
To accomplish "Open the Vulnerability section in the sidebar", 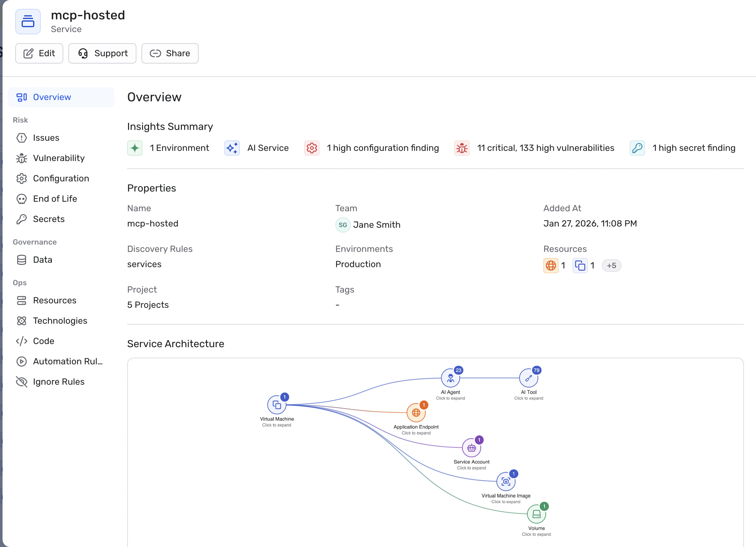I will click(59, 158).
